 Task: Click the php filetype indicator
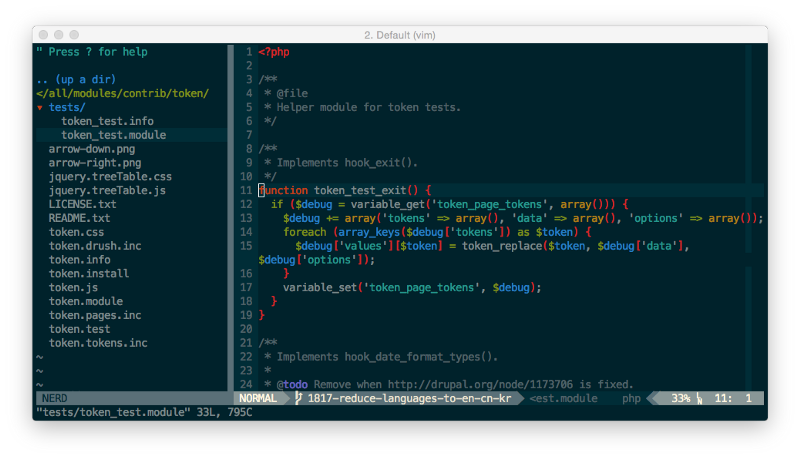click(631, 399)
